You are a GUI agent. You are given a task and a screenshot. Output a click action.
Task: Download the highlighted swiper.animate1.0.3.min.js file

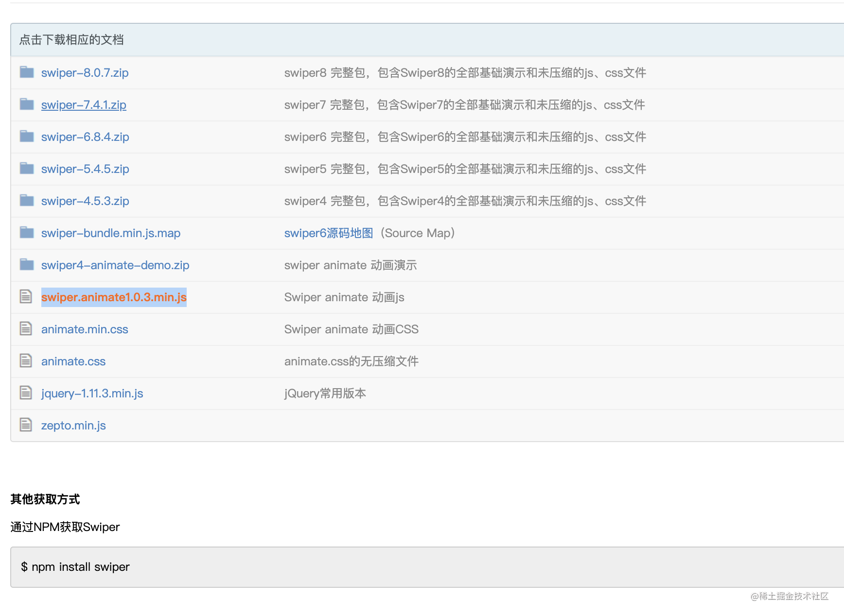(114, 297)
